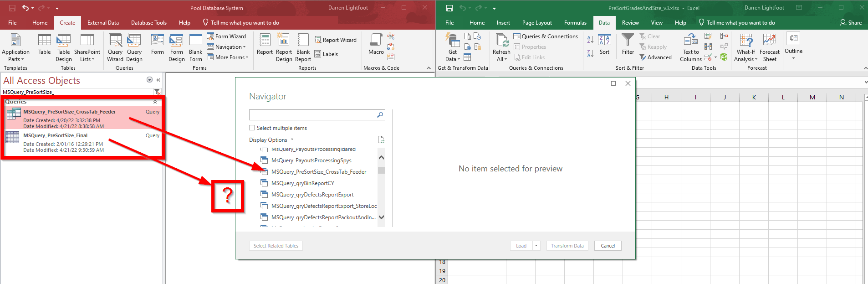Click Save icon in Excel title bar
Viewport: 868px width, 284px height.
449,8
